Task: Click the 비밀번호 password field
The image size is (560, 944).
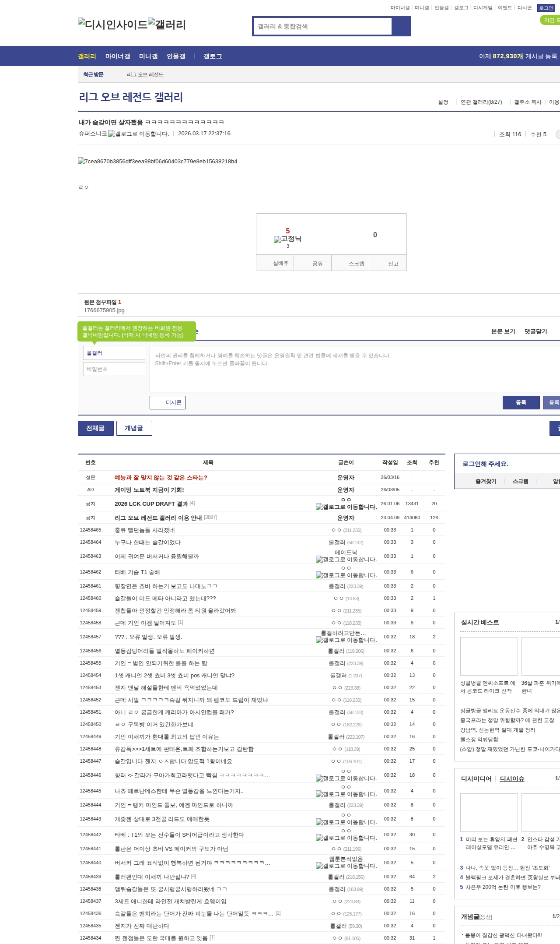Action: tap(114, 369)
